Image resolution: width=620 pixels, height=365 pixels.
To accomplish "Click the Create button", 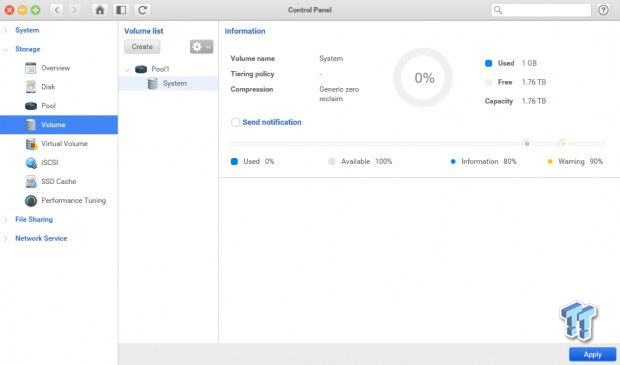I will (x=142, y=47).
